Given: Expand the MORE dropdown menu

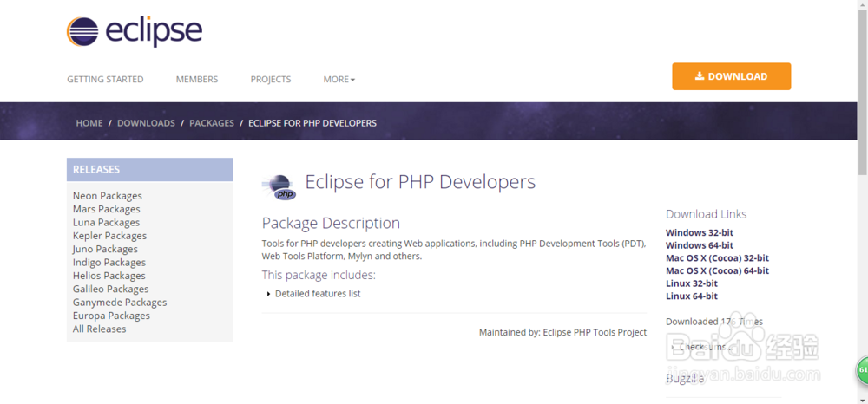Looking at the screenshot, I should click(339, 79).
